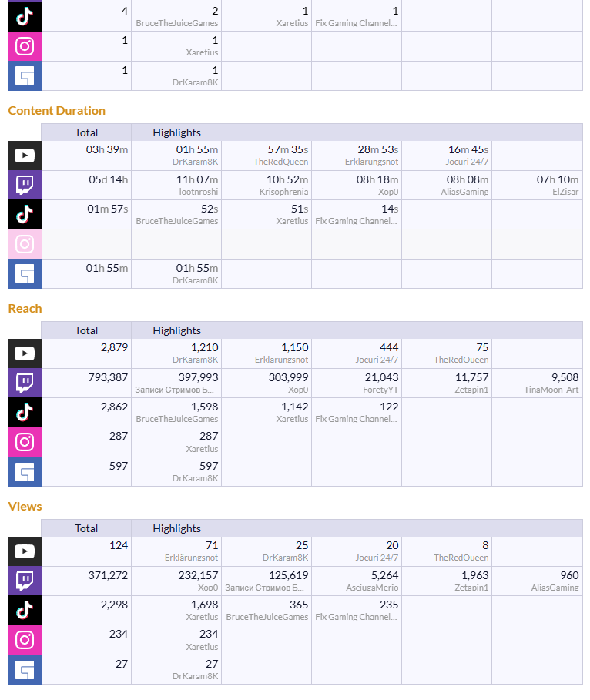This screenshot has height=700, width=590.
Task: Click the Facebook Gaming icon under Content Duration
Action: pyautogui.click(x=25, y=273)
